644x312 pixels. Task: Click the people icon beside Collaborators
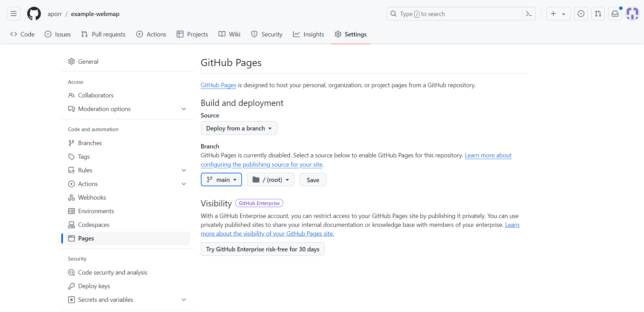(71, 95)
